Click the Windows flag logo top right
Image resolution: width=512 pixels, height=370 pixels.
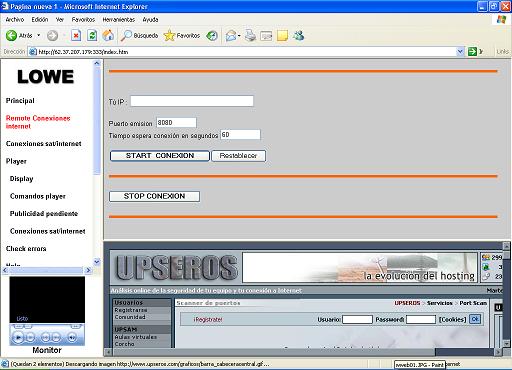tap(501, 20)
